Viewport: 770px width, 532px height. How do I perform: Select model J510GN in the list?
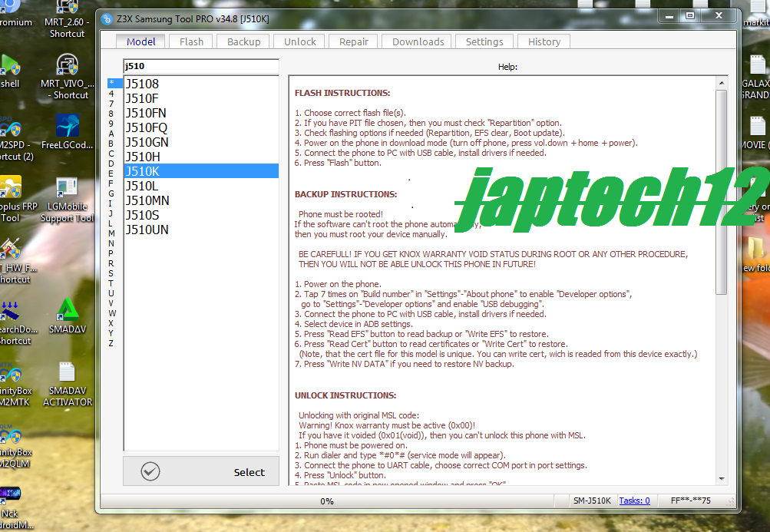tap(201, 142)
